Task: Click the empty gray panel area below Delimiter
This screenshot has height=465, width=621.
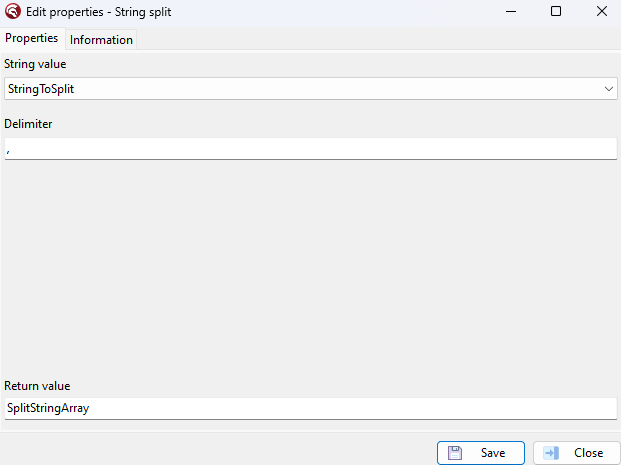Action: 310,269
